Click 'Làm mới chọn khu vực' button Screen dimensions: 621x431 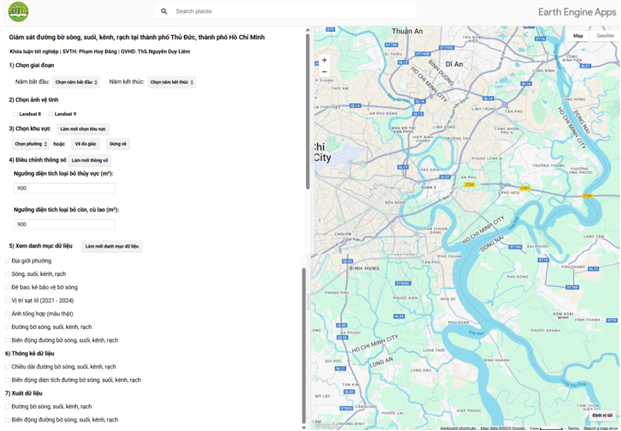[82, 129]
